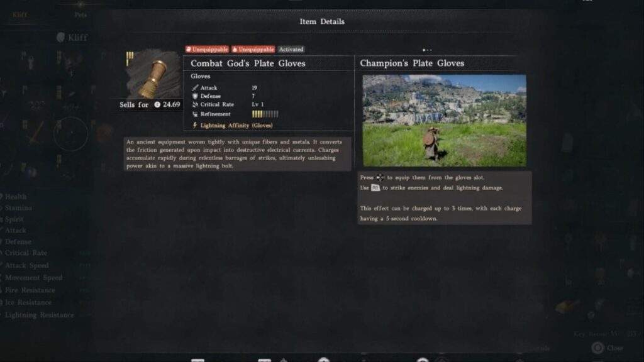This screenshot has width=644, height=362.
Task: Click the Refinement anvil icon
Action: (195, 114)
